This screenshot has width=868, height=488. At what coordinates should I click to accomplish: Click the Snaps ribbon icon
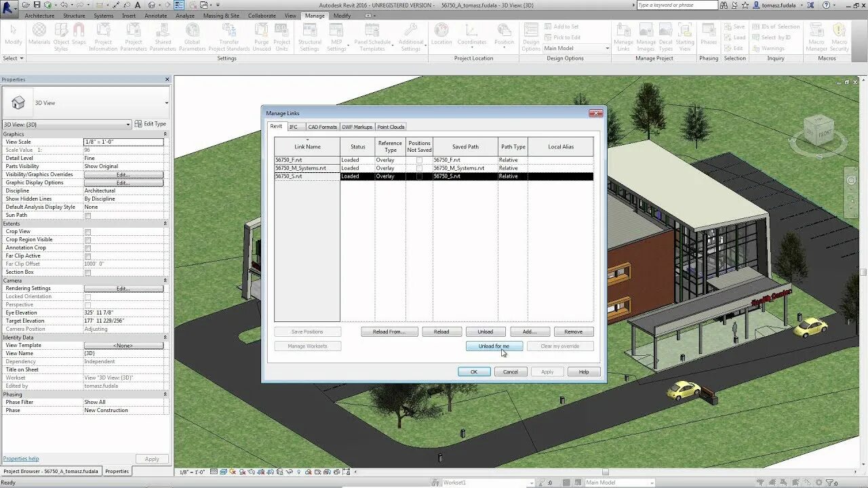pos(79,35)
